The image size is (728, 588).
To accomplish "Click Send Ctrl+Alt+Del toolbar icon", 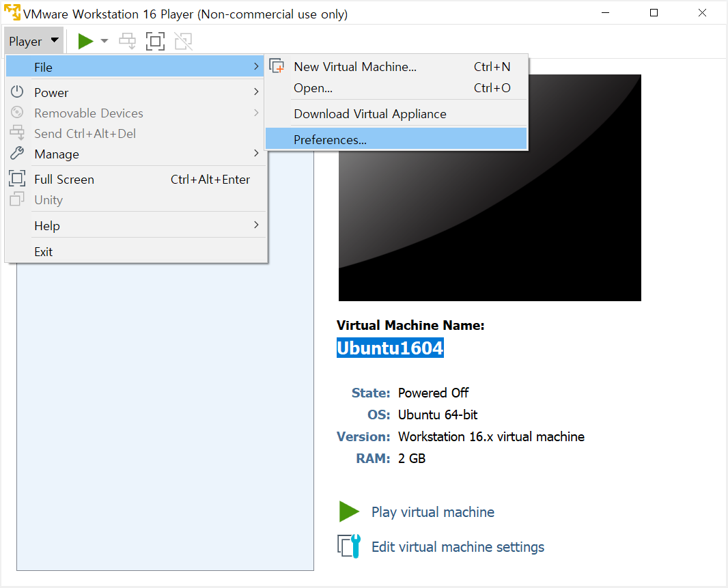I will coord(128,42).
